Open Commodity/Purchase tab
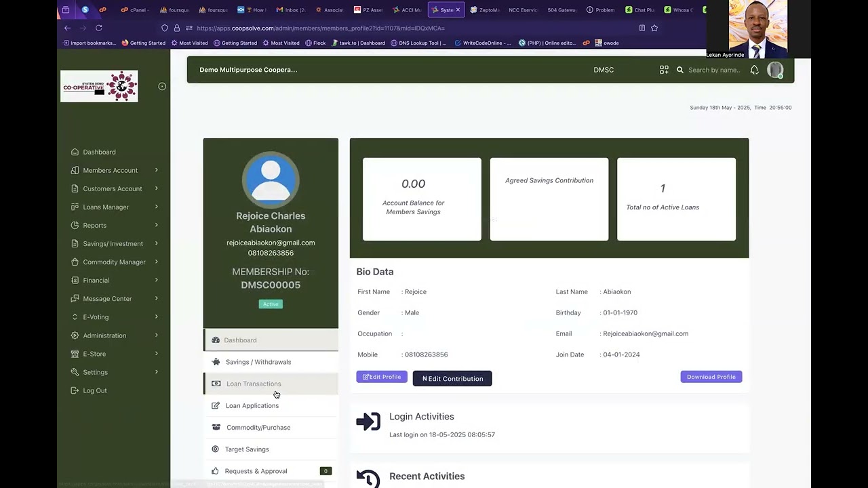 pos(271,427)
